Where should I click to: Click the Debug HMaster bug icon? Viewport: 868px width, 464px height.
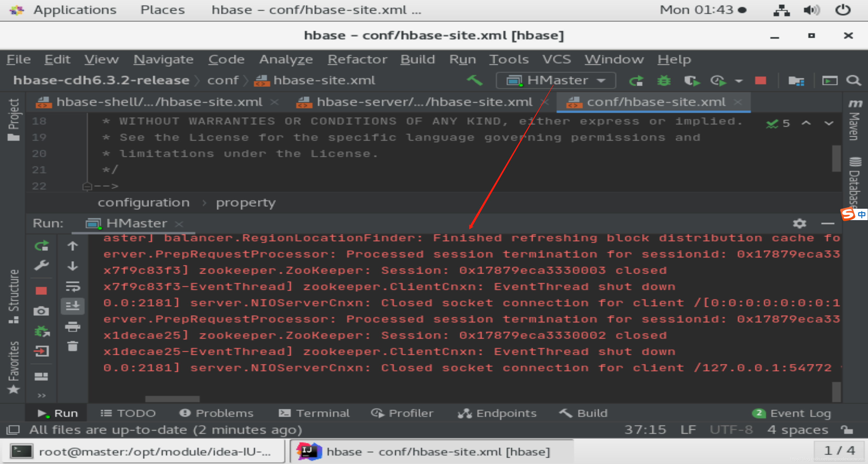[664, 81]
